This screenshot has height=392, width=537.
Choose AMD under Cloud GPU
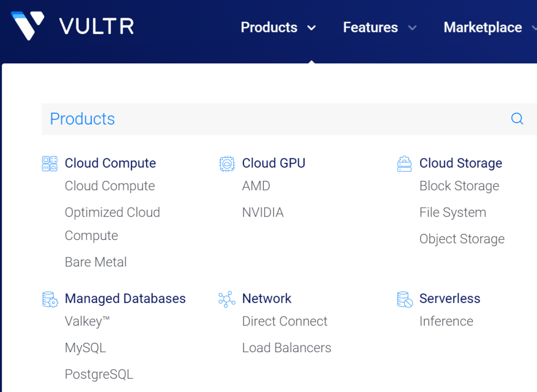(256, 186)
